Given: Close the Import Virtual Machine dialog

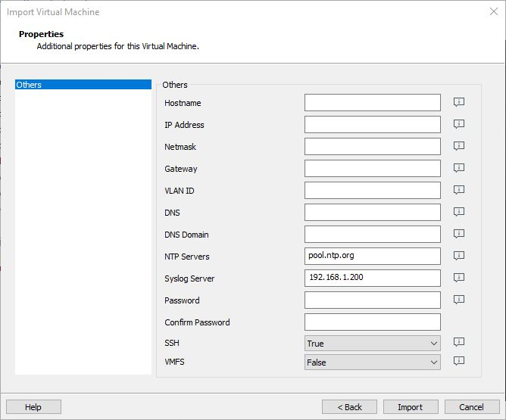Looking at the screenshot, I should (x=493, y=12).
